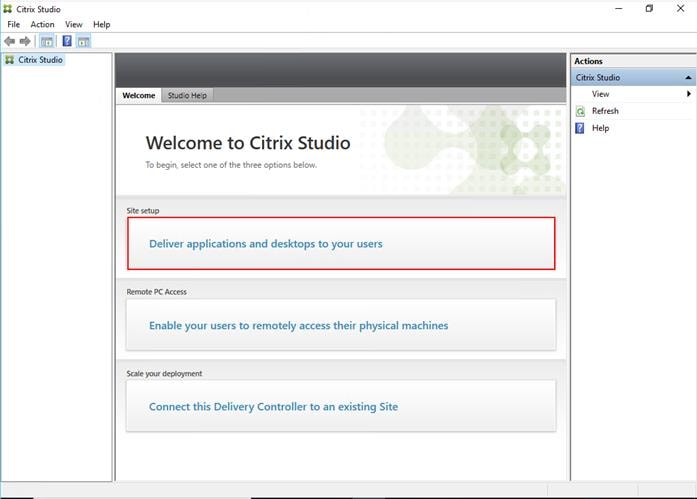Click Help label in the Actions pane
Viewport: 697px width, 499px height.
600,128
